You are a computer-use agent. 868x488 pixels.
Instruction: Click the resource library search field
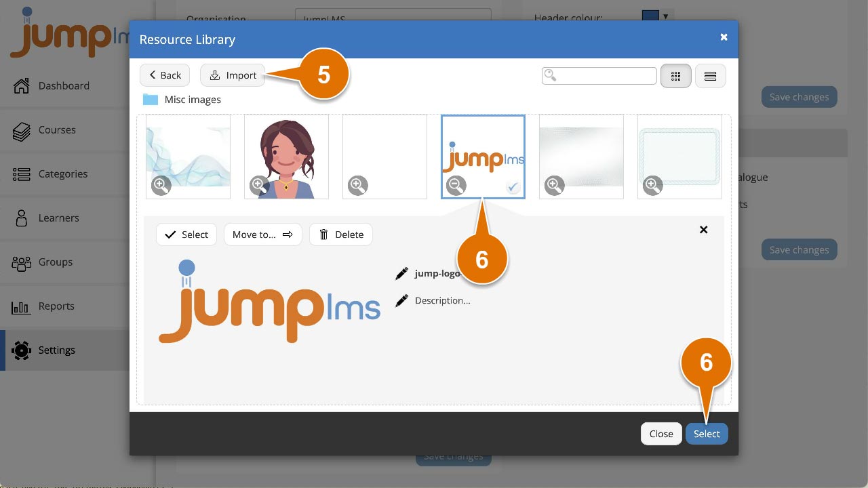(599, 75)
